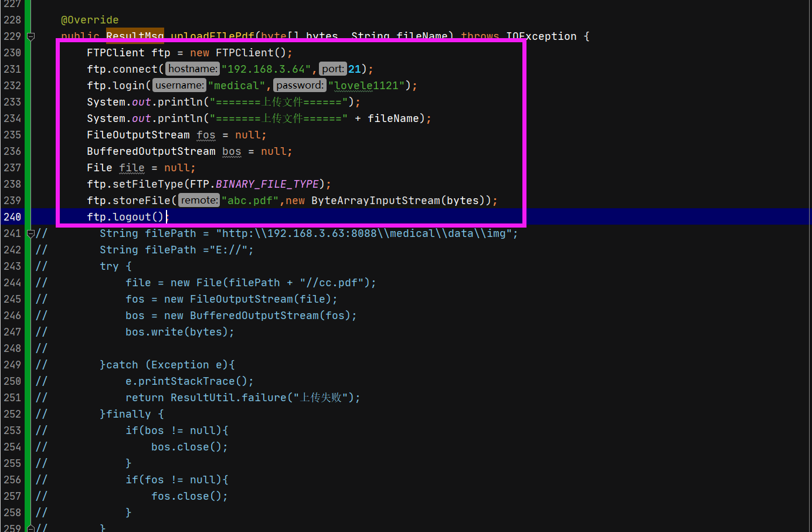Click the BINARY_FILE_TYPE constant
Image resolution: width=812 pixels, height=532 pixels.
tap(267, 184)
